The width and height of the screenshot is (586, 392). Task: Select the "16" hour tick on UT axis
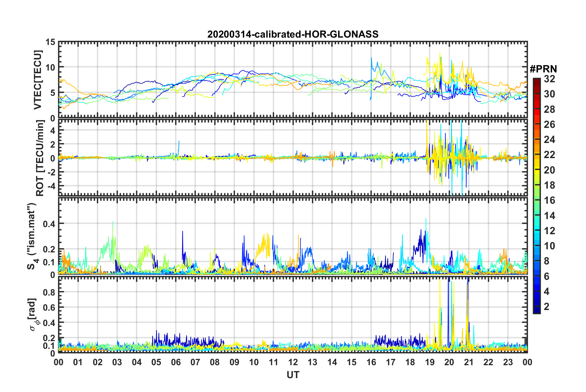click(x=371, y=362)
